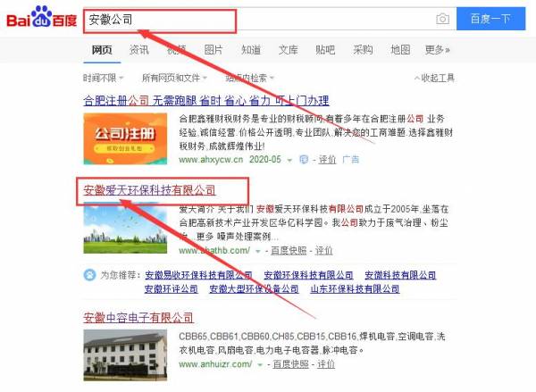This screenshot has width=536, height=392.
Task: Switch to the 资讯 tab
Action: click(x=138, y=50)
